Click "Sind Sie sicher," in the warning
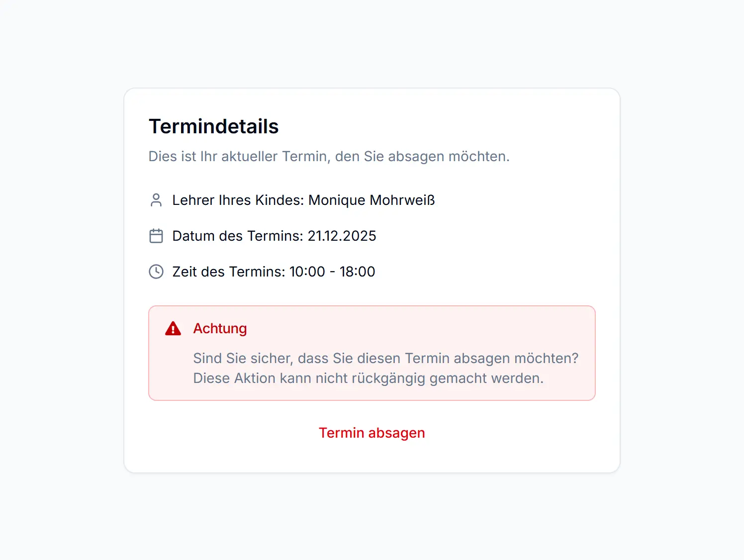 [243, 358]
